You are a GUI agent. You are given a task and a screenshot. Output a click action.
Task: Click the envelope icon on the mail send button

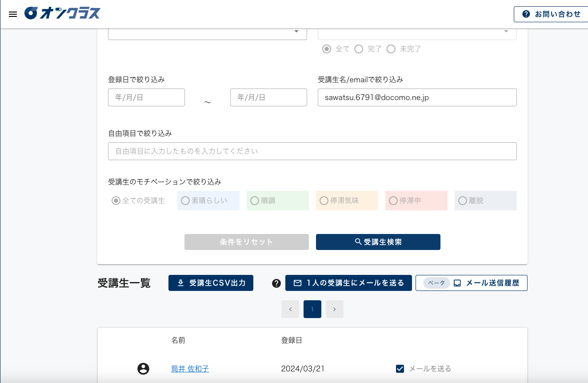click(297, 282)
